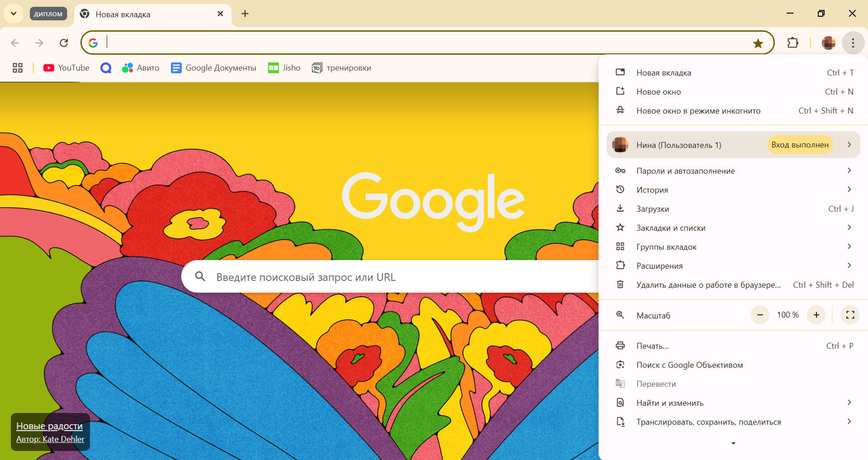Select Печать... menu entry
The image size is (868, 460).
coord(733,346)
